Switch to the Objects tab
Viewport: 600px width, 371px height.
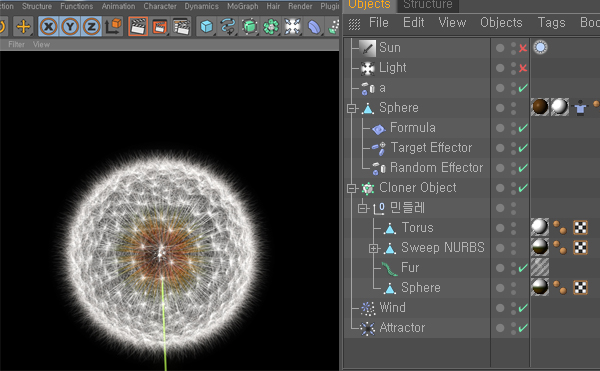(369, 5)
